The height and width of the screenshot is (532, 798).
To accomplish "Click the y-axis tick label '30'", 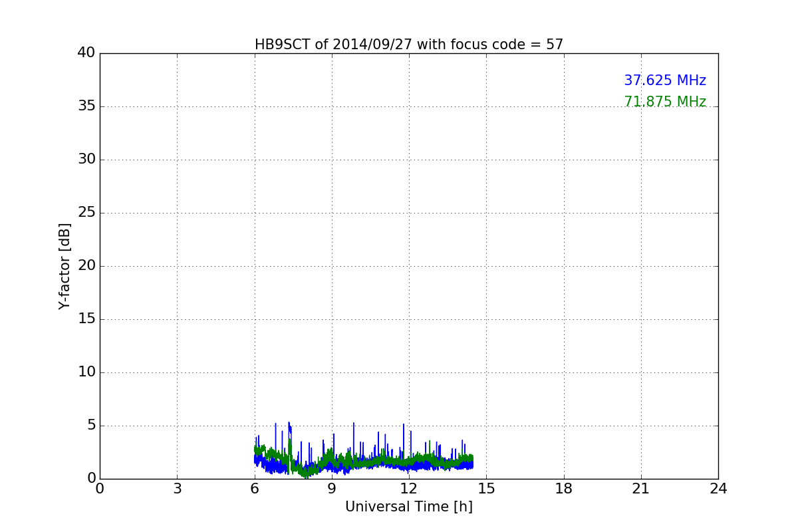I will click(x=86, y=160).
